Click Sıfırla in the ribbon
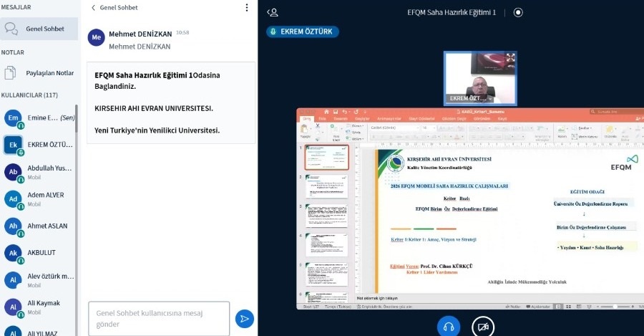This screenshot has width=644, height=336. click(x=352, y=133)
